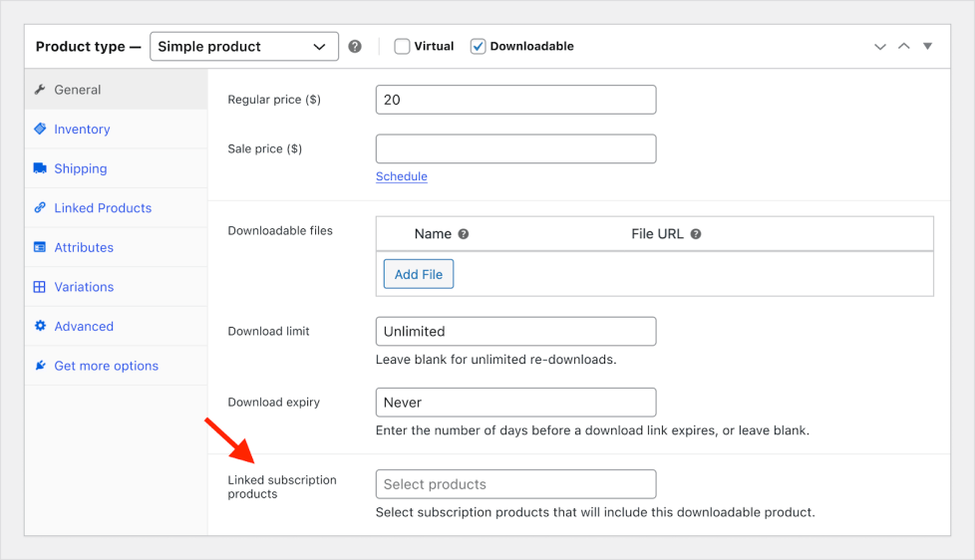Image resolution: width=975 pixels, height=560 pixels.
Task: Click the Linked Products chain icon
Action: [x=40, y=207]
